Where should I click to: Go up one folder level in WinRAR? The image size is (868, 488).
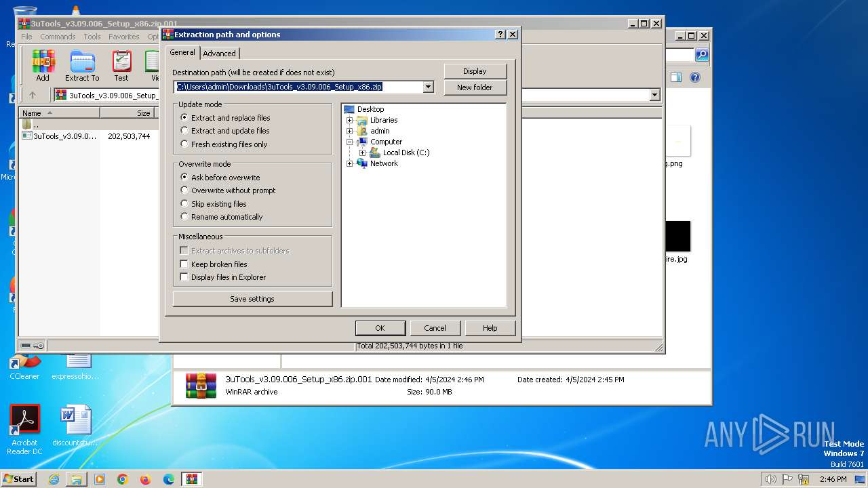click(x=32, y=95)
